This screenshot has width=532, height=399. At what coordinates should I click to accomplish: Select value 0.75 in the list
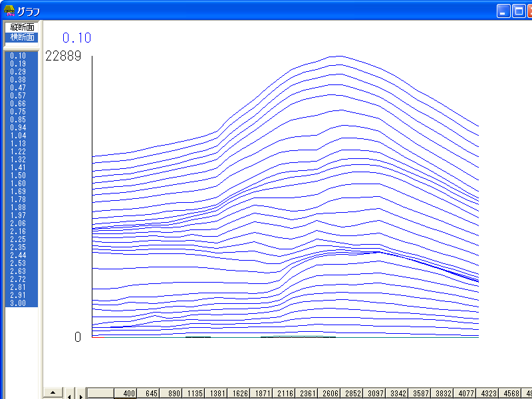point(22,112)
